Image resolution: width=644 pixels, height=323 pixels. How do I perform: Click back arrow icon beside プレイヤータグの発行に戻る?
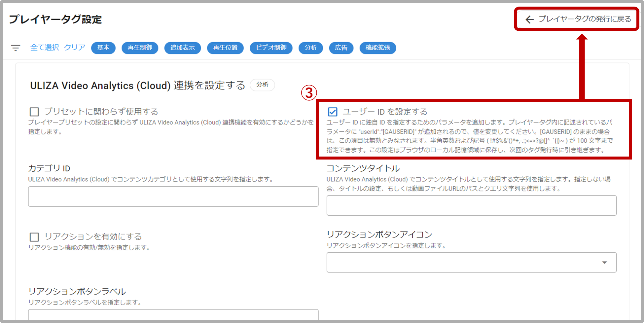pos(530,19)
